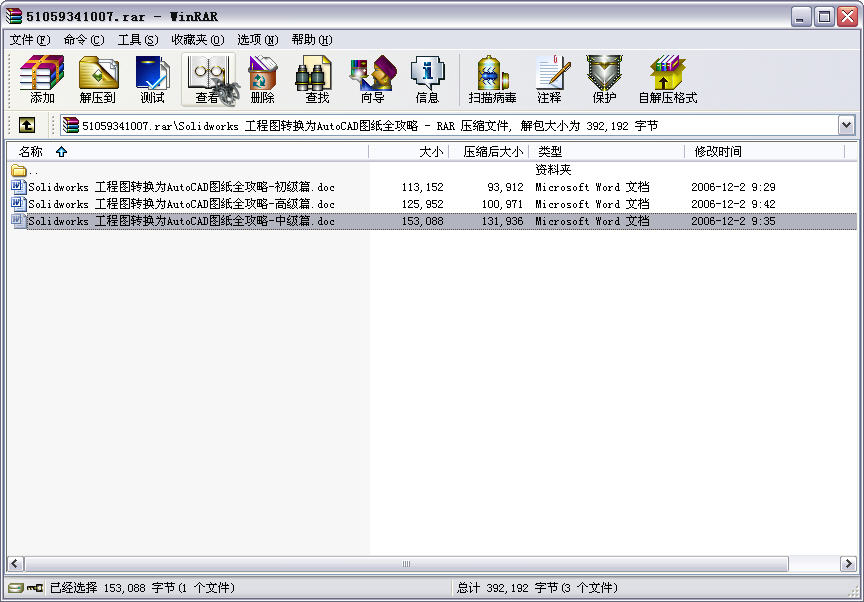Click the drive icon in status bar
Screen dimensions: 864x602
point(16,588)
